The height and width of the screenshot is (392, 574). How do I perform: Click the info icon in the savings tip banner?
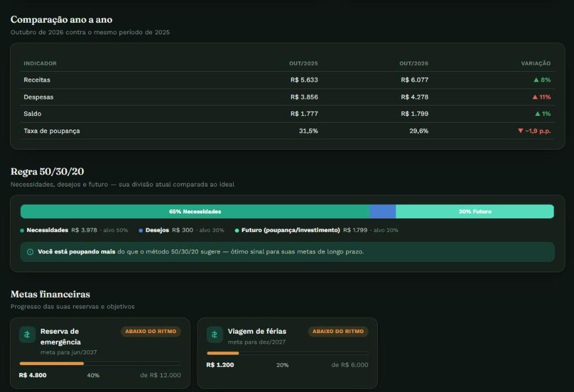[x=31, y=252]
